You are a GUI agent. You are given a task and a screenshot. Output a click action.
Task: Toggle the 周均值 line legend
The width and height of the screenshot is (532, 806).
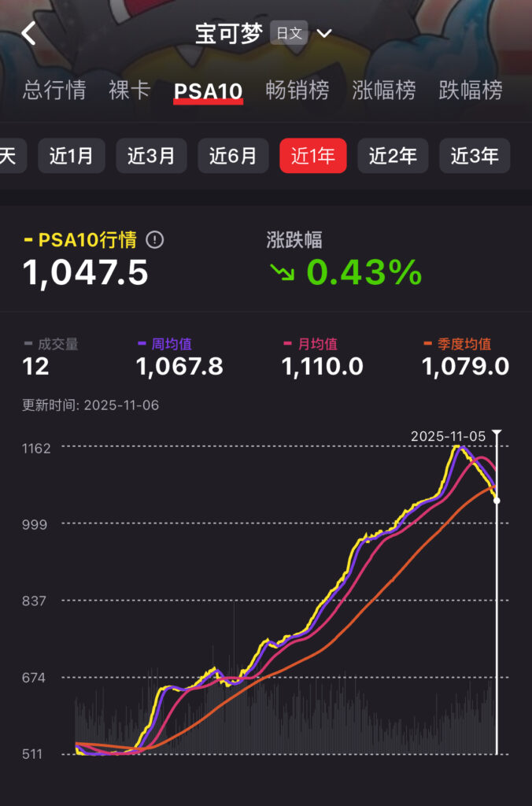(x=164, y=344)
